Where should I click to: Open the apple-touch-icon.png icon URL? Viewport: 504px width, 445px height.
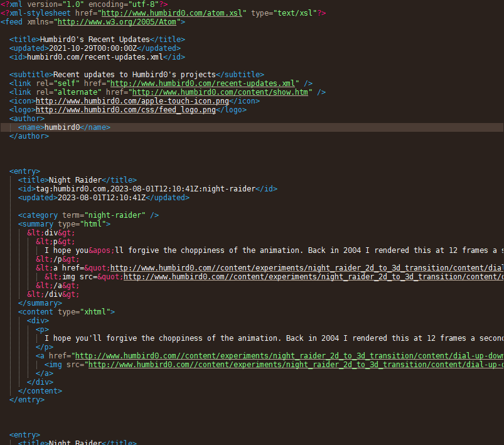tap(131, 101)
